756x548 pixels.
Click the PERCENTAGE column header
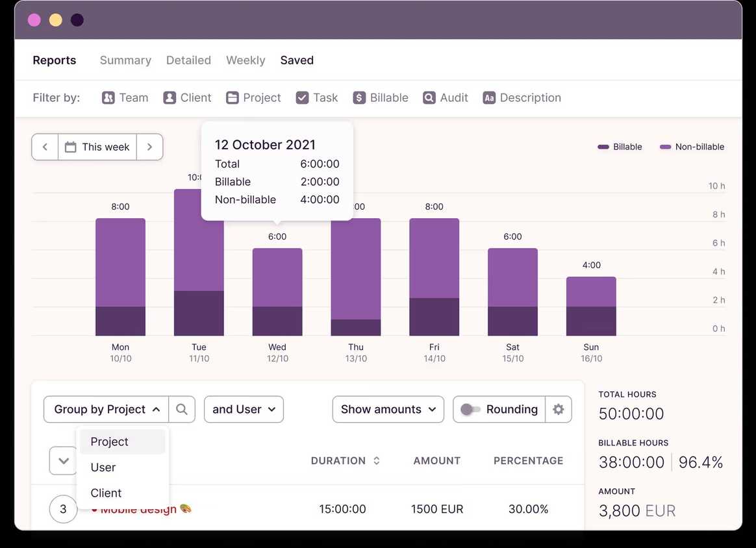coord(529,461)
